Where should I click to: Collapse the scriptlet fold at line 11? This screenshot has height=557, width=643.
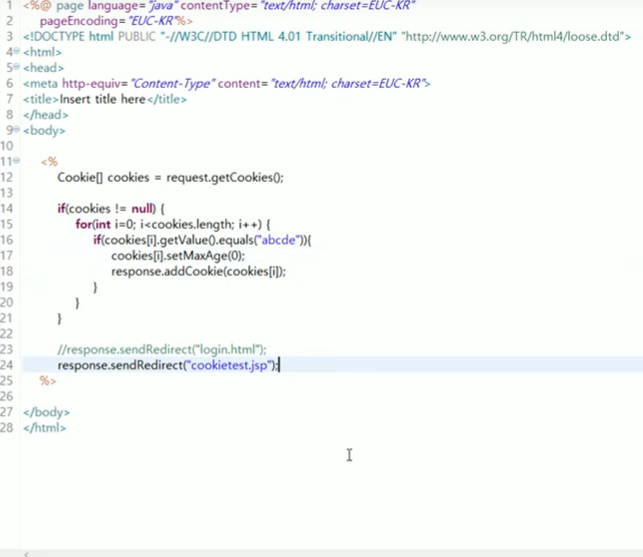point(16,160)
